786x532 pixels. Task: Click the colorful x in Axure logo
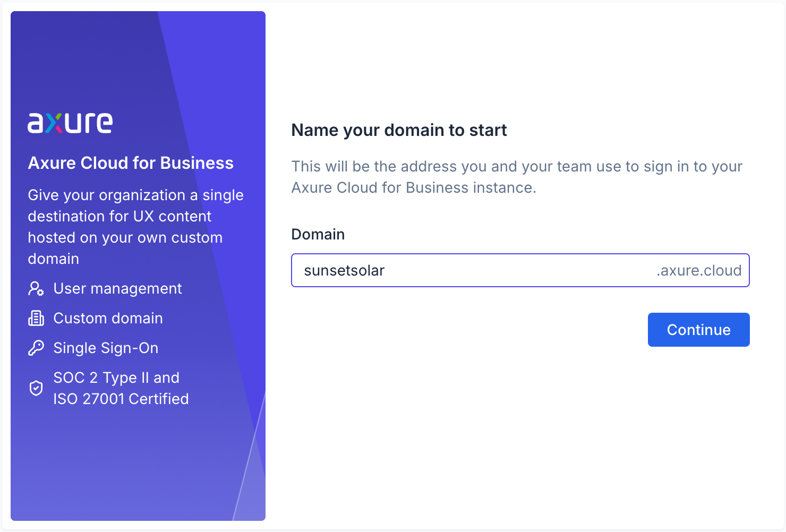pos(53,123)
